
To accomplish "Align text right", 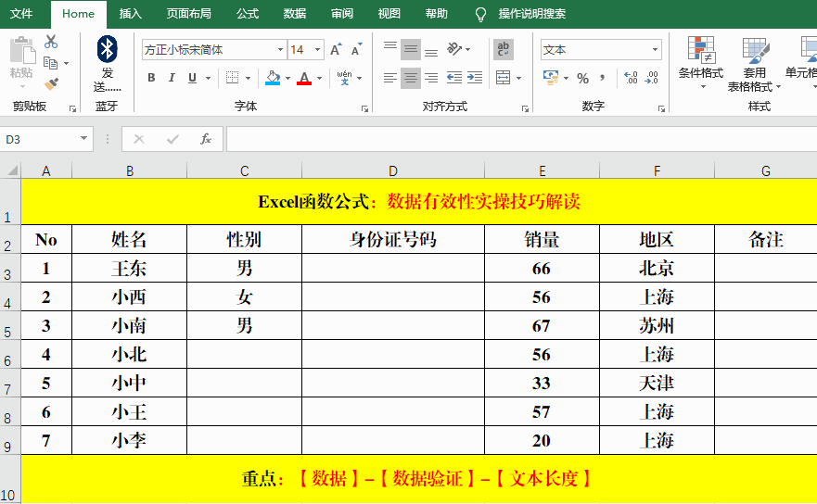I will click(x=431, y=78).
